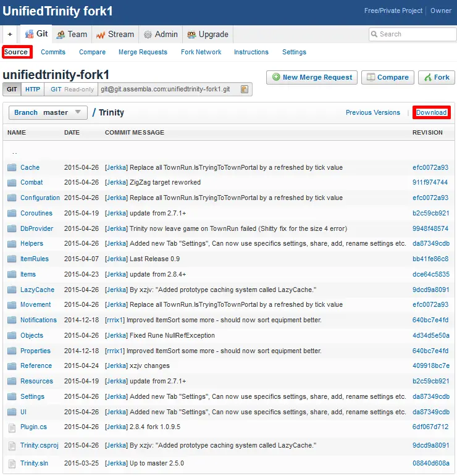
Task: Open the Branch master dropdown
Action: pos(48,112)
